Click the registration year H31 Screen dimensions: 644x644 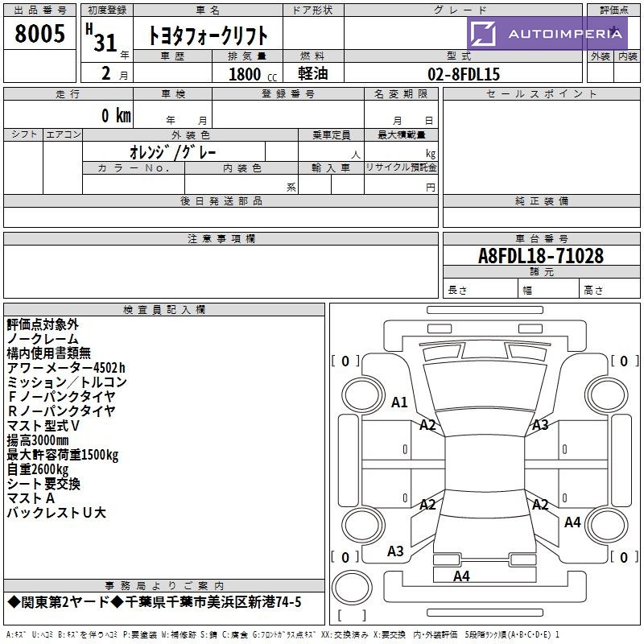101,38
